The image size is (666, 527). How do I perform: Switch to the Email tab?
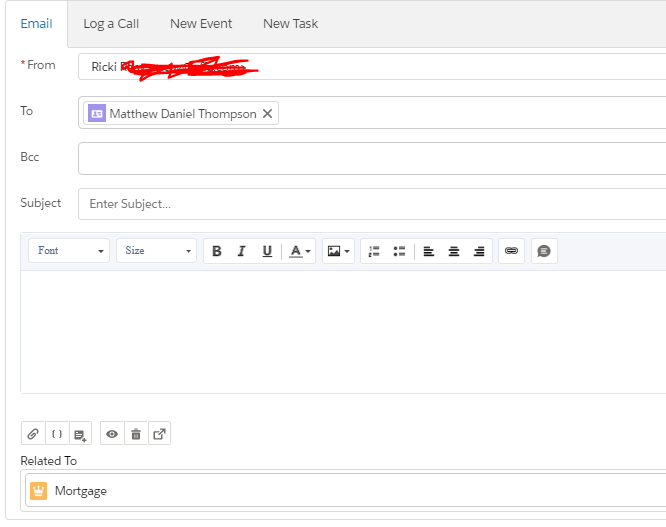pyautogui.click(x=37, y=24)
